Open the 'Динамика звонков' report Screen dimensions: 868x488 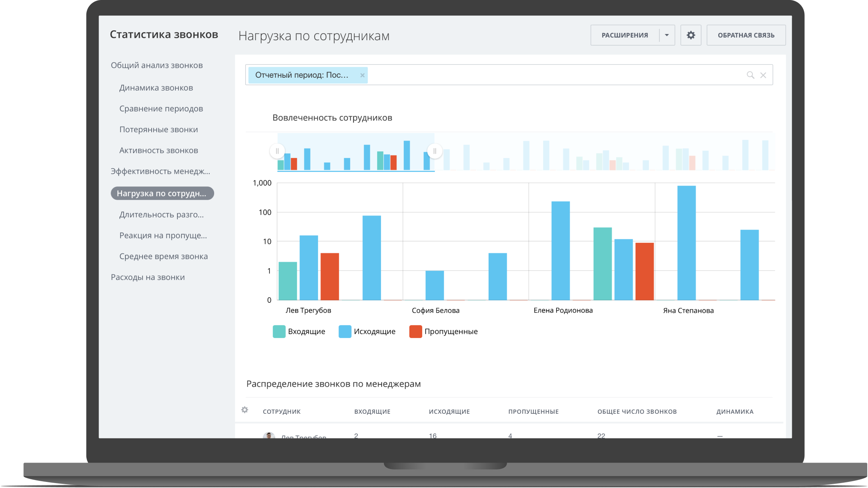pyautogui.click(x=156, y=88)
